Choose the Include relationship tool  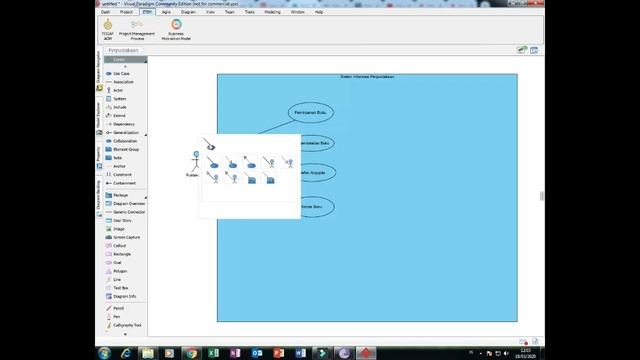point(120,107)
